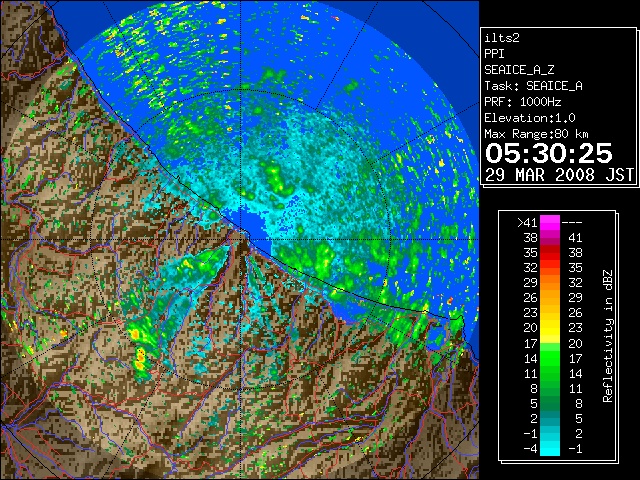Select the "PPI" scan type label
This screenshot has width=640, height=480.
pyautogui.click(x=494, y=54)
